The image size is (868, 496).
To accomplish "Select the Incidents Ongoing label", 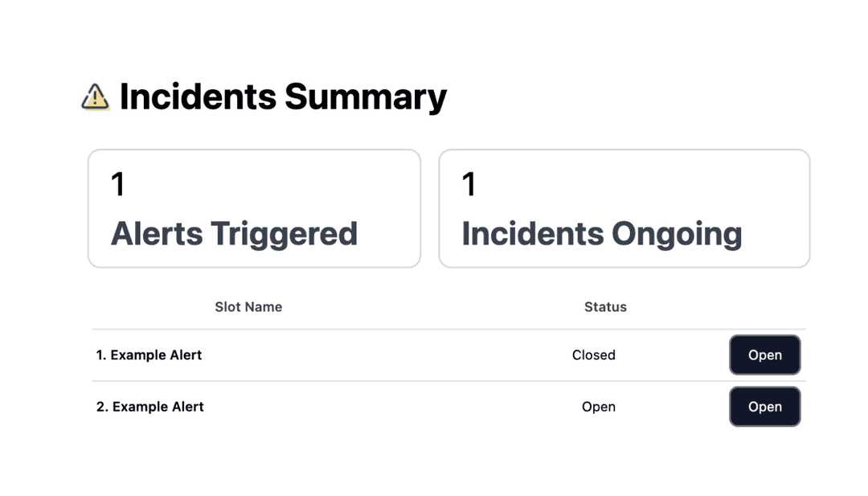I will pyautogui.click(x=601, y=233).
